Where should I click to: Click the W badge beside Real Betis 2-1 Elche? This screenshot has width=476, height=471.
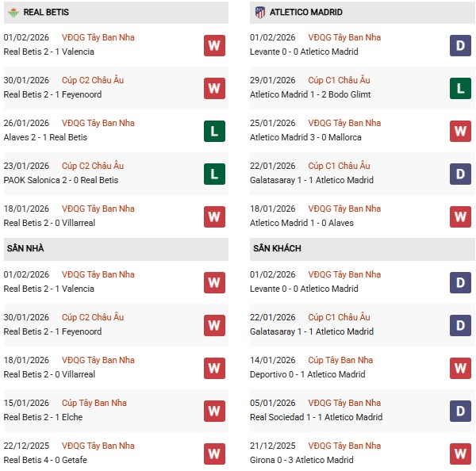(x=214, y=411)
